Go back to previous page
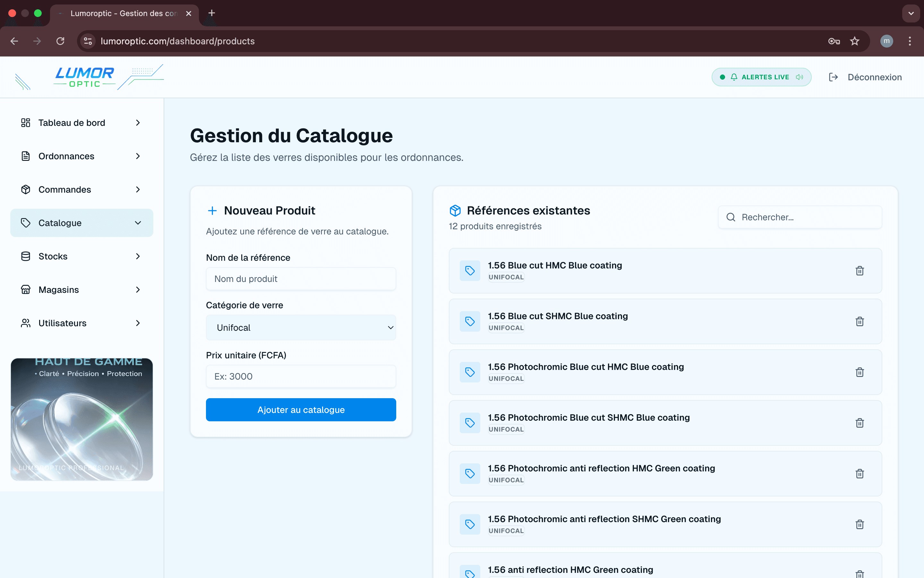 coord(14,41)
